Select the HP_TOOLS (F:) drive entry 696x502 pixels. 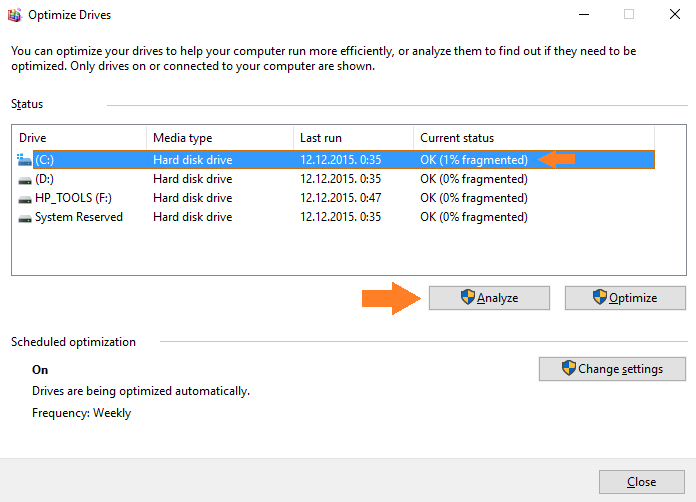335,198
